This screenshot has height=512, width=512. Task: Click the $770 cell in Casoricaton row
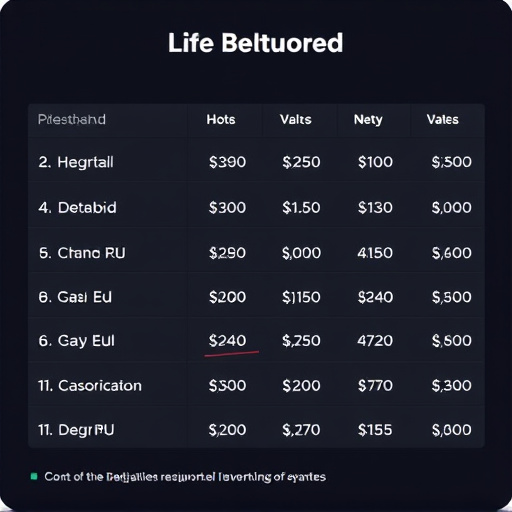[x=375, y=386]
